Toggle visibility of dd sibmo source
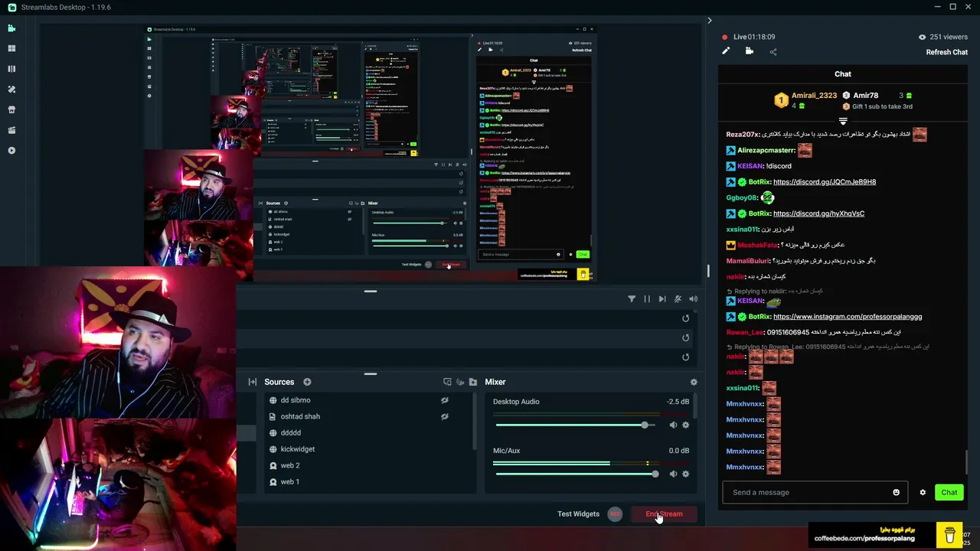 (444, 400)
